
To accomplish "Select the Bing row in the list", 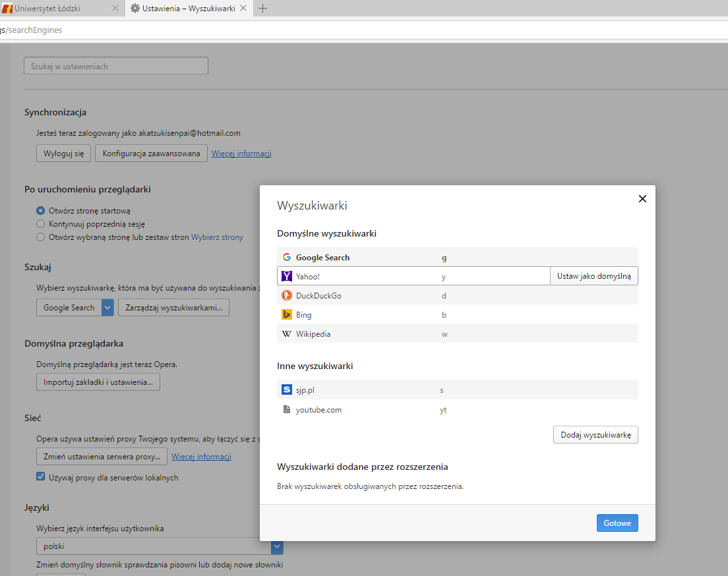I will coord(458,314).
